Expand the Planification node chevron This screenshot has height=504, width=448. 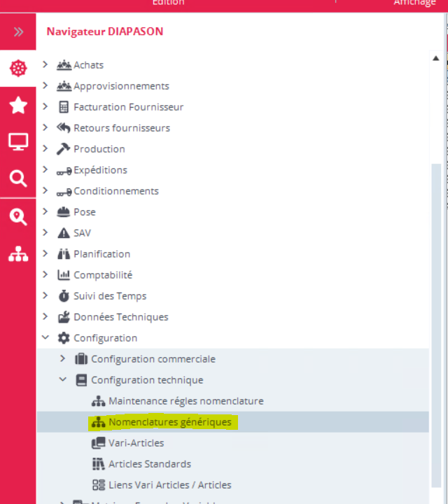pyautogui.click(x=45, y=253)
